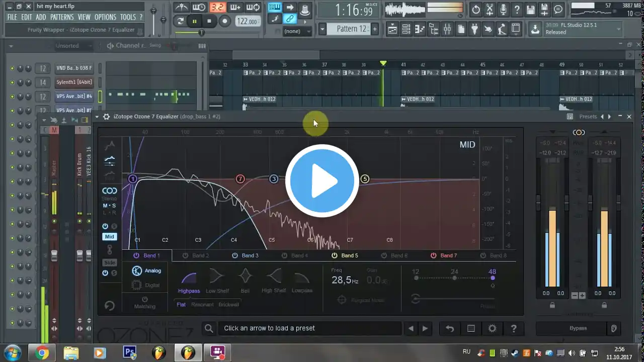
Task: Click the Ozone reset circular arrow icon
Action: (109, 305)
